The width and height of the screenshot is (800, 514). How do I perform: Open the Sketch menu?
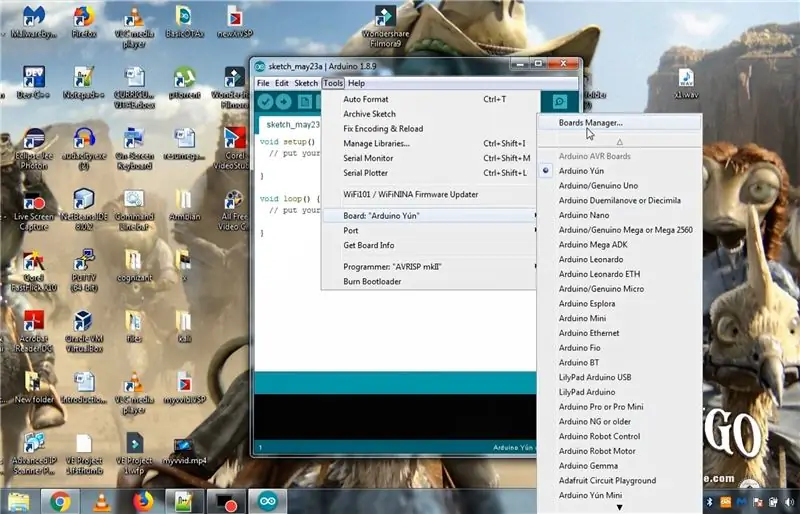point(306,83)
